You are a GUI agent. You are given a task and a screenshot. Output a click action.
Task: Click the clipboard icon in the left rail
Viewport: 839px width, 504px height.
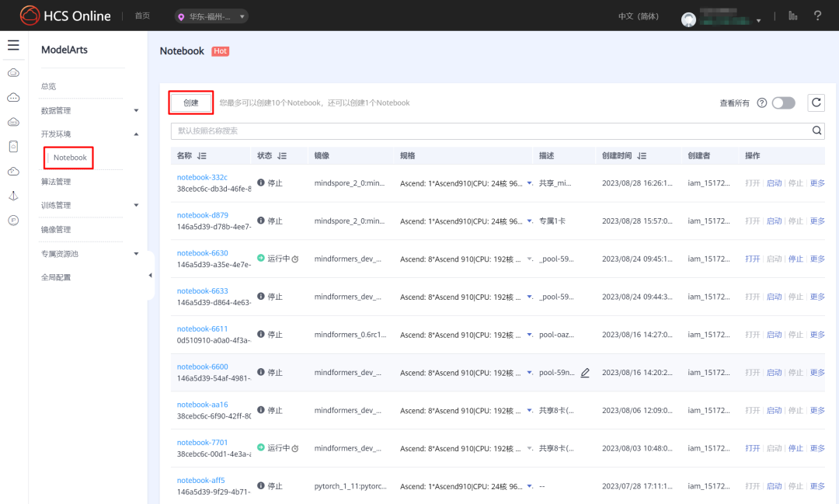point(13,147)
